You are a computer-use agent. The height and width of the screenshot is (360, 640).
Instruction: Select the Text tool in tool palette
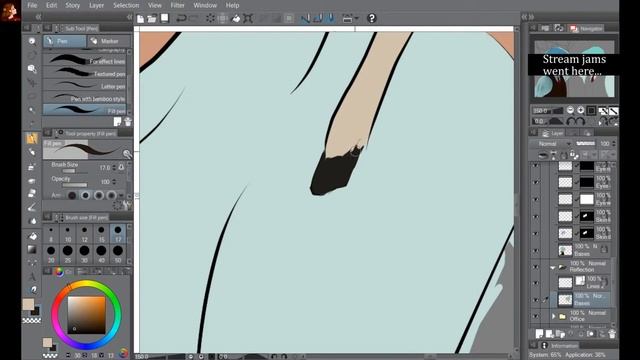(32, 277)
